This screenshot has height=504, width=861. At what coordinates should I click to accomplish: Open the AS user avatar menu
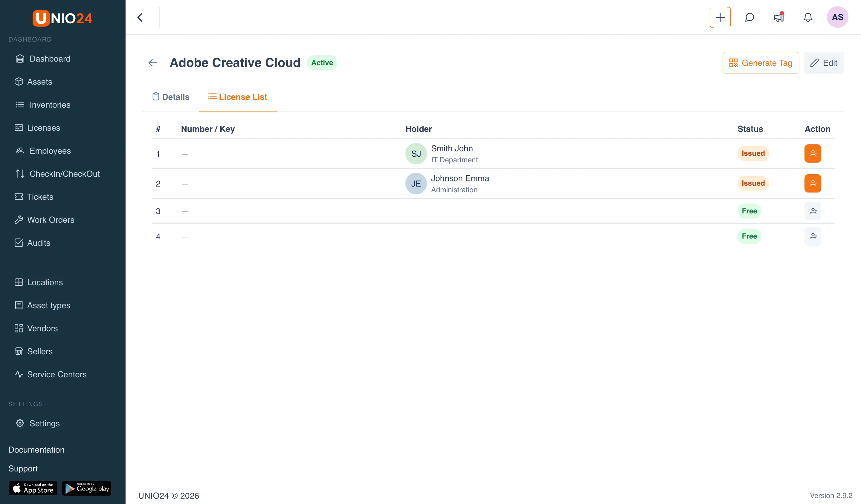coord(837,17)
